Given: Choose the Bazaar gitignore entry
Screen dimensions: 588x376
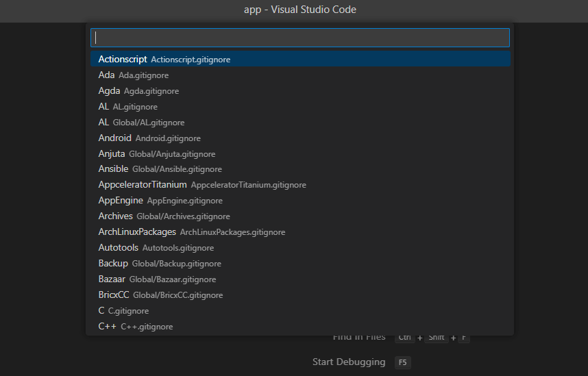Looking at the screenshot, I should 157,279.
